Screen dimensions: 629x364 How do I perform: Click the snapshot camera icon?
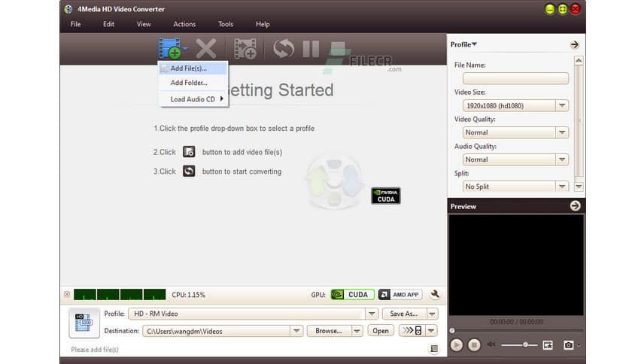568,344
